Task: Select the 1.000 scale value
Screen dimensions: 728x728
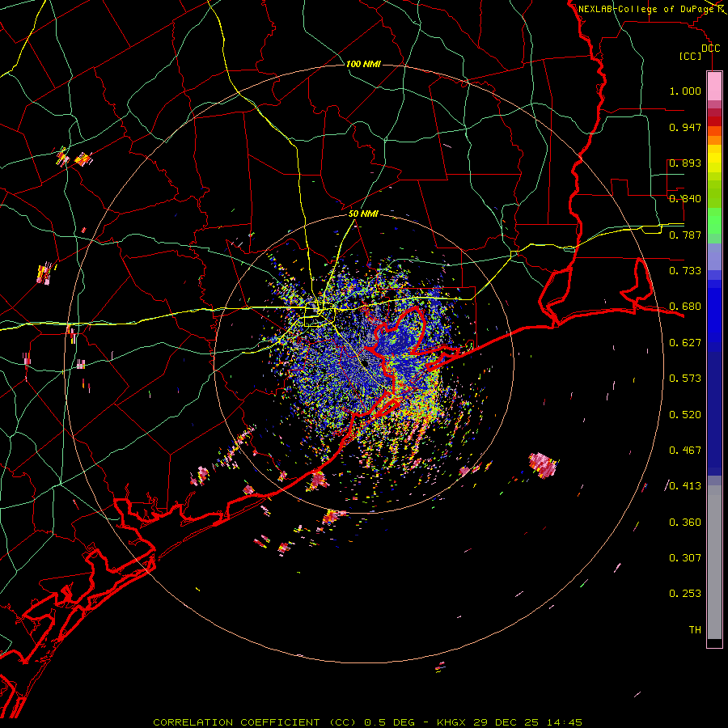Action: click(685, 91)
